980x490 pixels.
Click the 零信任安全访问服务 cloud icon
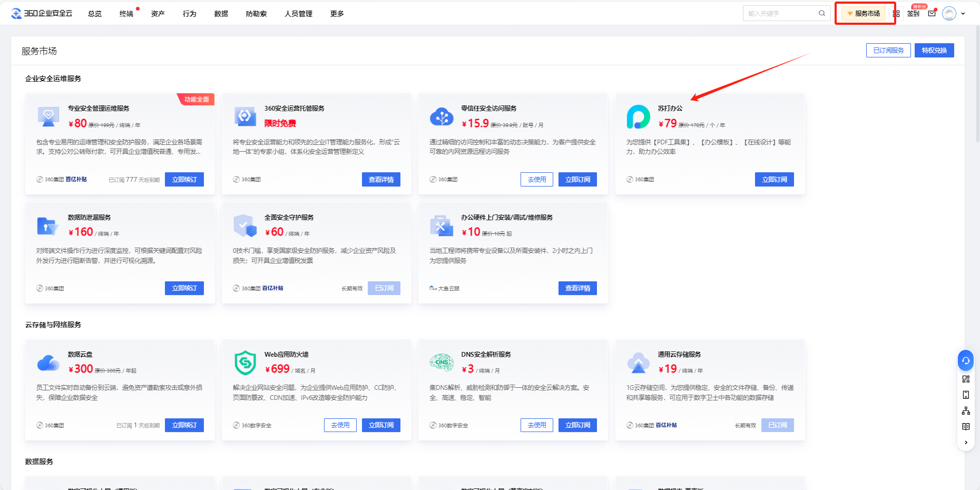[442, 116]
